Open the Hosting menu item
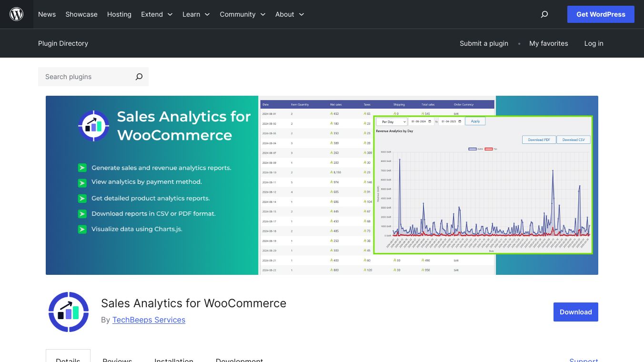Image resolution: width=644 pixels, height=362 pixels. (x=119, y=14)
